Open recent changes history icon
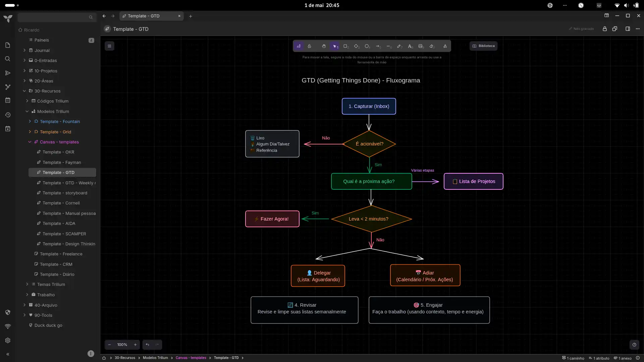 (x=8, y=115)
